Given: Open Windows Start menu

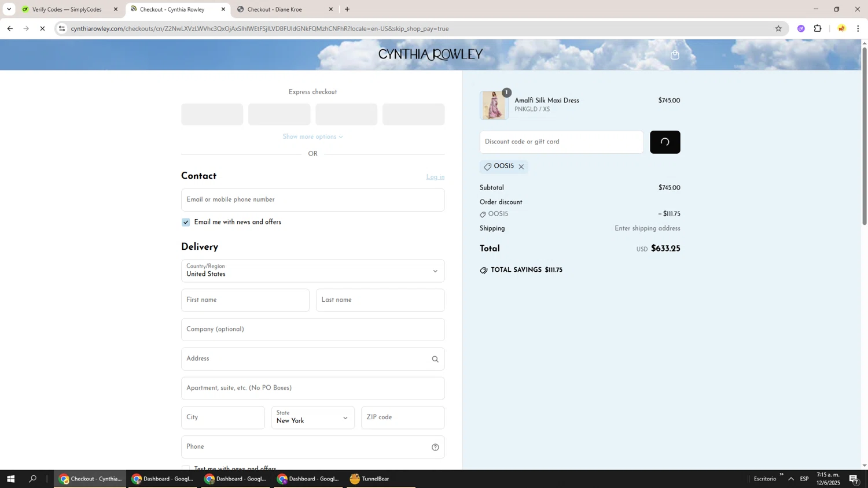Looking at the screenshot, I should [x=10, y=479].
